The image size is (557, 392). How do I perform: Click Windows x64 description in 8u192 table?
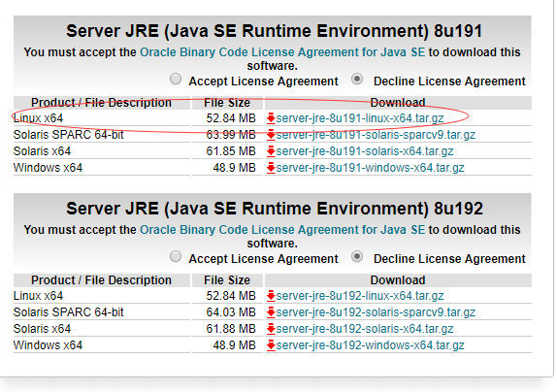click(x=48, y=345)
